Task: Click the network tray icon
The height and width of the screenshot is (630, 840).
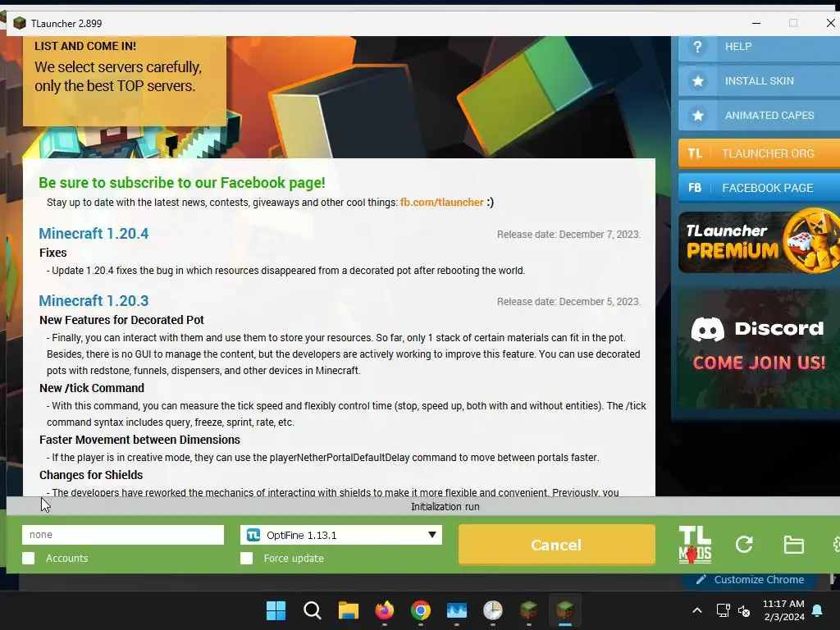Action: pyautogui.click(x=724, y=610)
